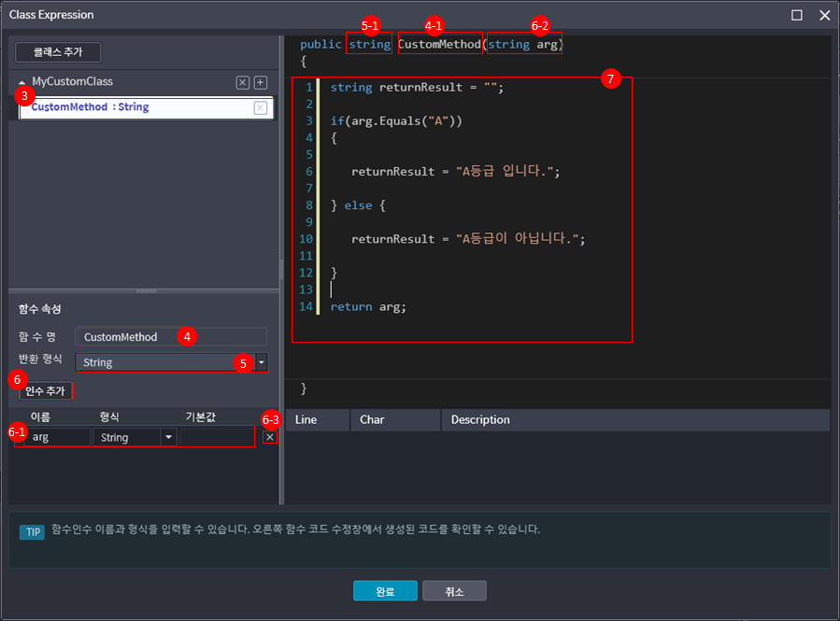Delete MyCustomClass using its X icon
The height and width of the screenshot is (621, 840).
coord(243,83)
